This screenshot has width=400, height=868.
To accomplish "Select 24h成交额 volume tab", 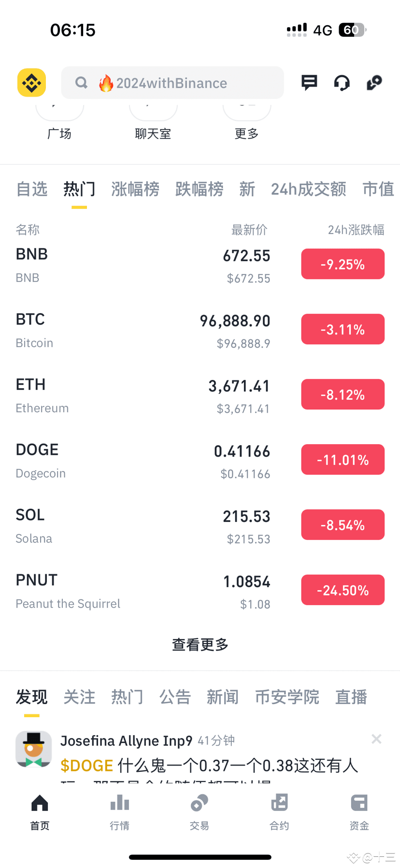I will 308,189.
